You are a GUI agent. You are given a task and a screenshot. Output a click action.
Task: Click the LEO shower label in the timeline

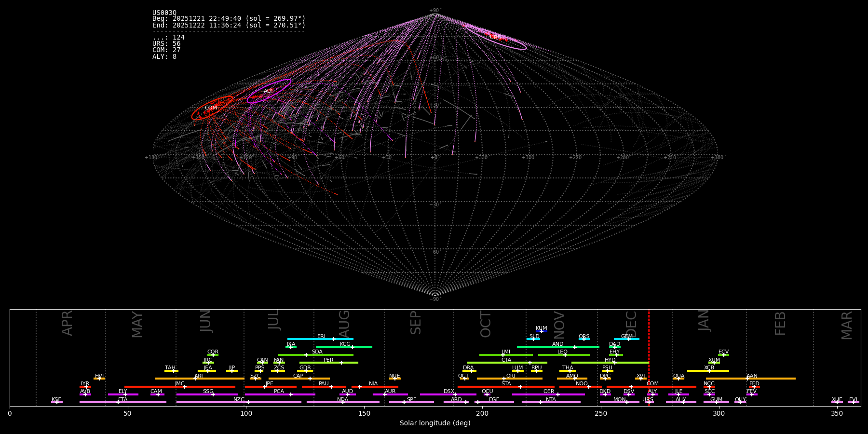[563, 352]
